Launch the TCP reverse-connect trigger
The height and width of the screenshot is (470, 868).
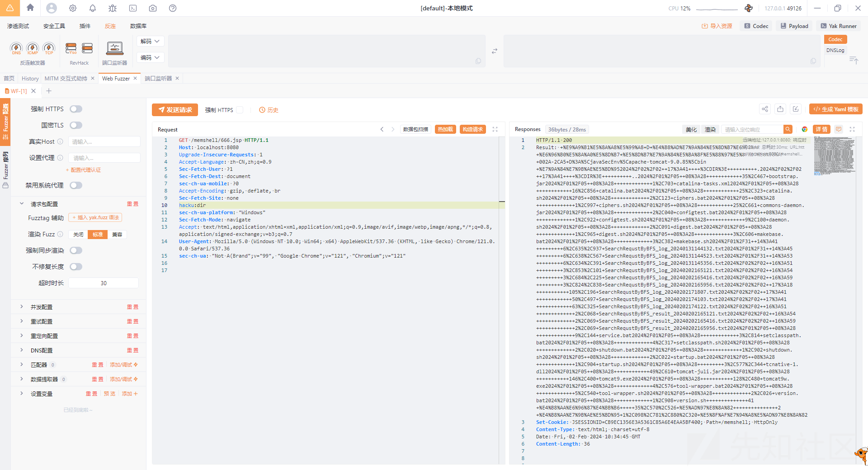(x=49, y=48)
